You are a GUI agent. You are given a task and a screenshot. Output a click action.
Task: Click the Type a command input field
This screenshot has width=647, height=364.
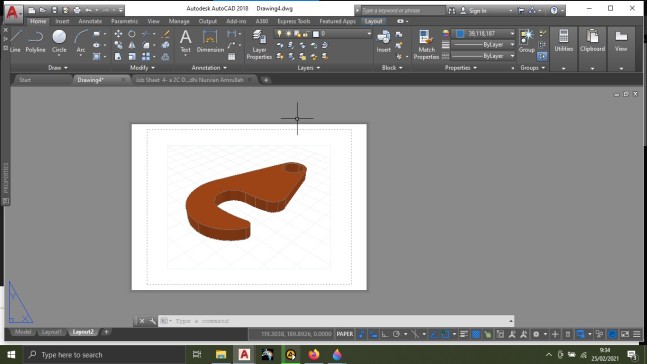[x=336, y=321]
